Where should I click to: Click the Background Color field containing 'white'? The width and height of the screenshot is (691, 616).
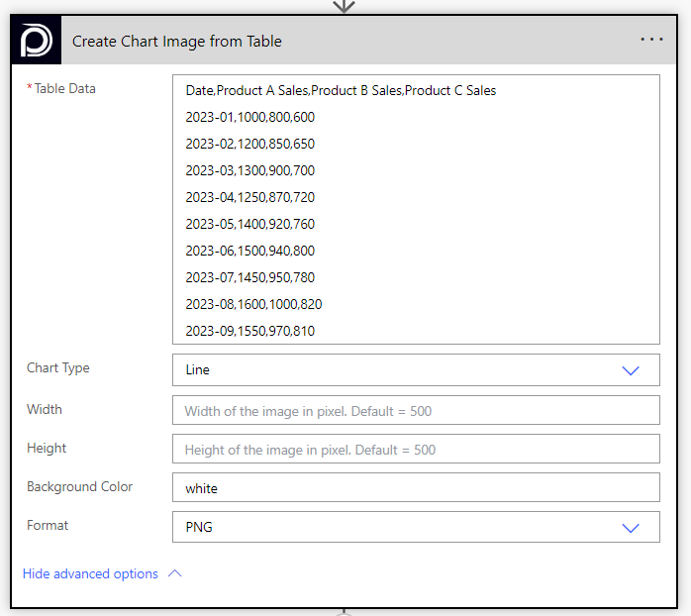click(x=416, y=488)
